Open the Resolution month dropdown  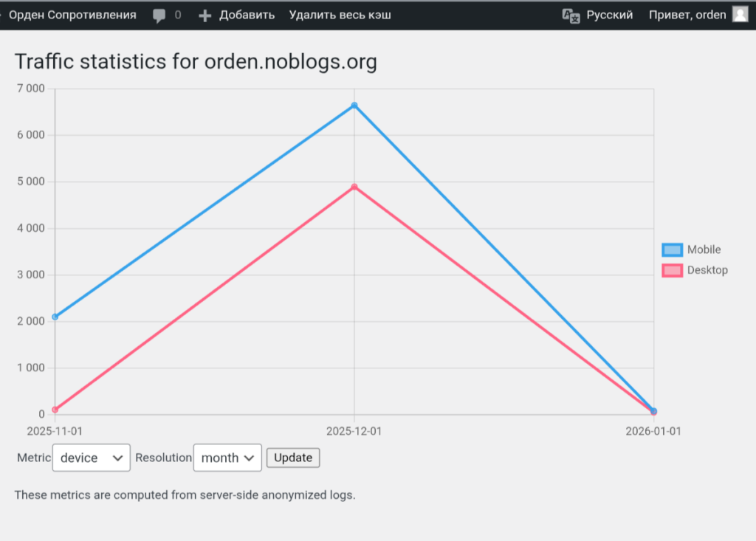click(x=227, y=458)
